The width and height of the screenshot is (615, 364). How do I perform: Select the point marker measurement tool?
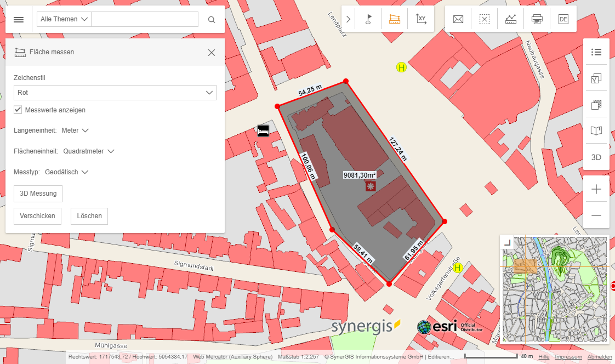(368, 19)
